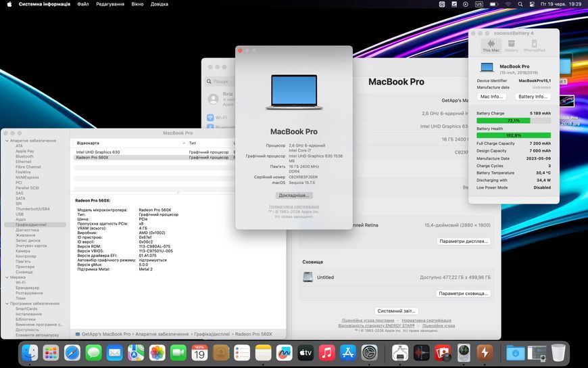Click Untitled storage disk icon
The height and width of the screenshot is (368, 588).
click(x=308, y=277)
